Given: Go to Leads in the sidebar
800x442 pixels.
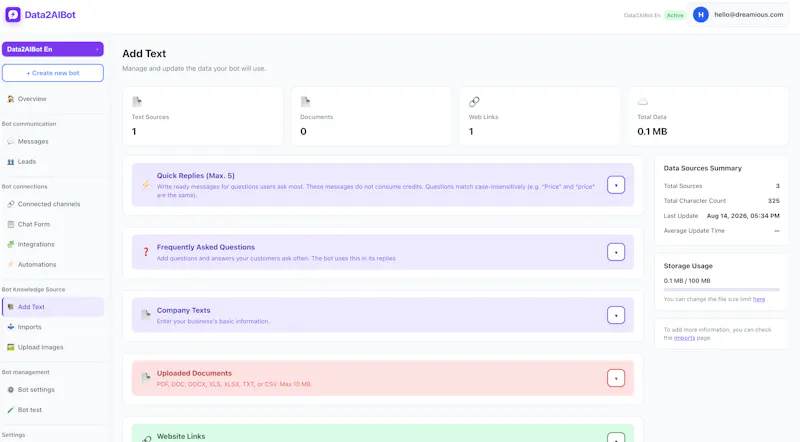Looking at the screenshot, I should click(53, 162).
